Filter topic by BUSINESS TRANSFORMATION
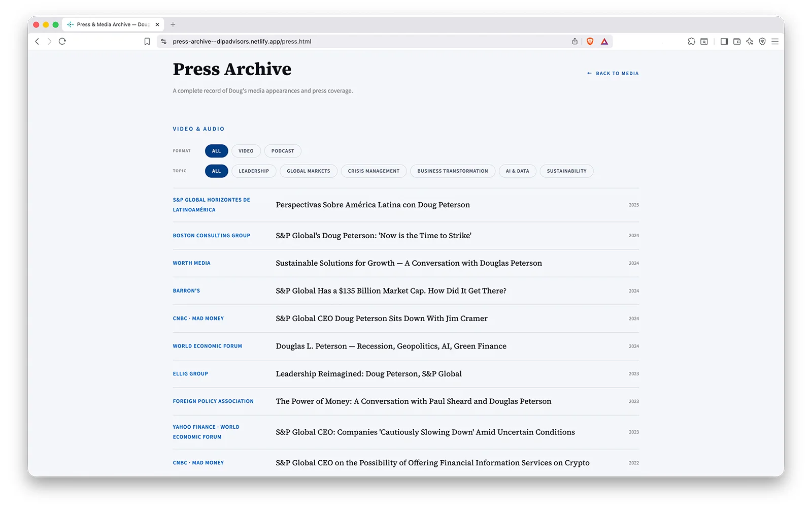812x508 pixels. tap(453, 171)
